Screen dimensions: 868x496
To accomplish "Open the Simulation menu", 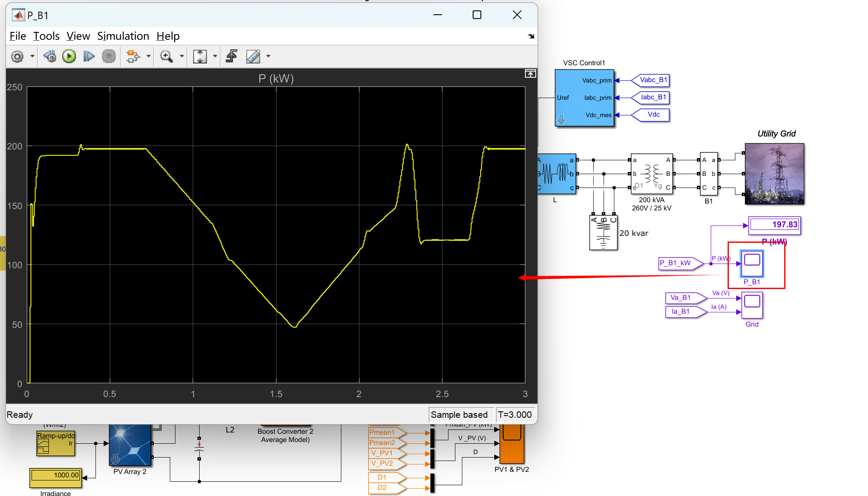I will click(123, 36).
